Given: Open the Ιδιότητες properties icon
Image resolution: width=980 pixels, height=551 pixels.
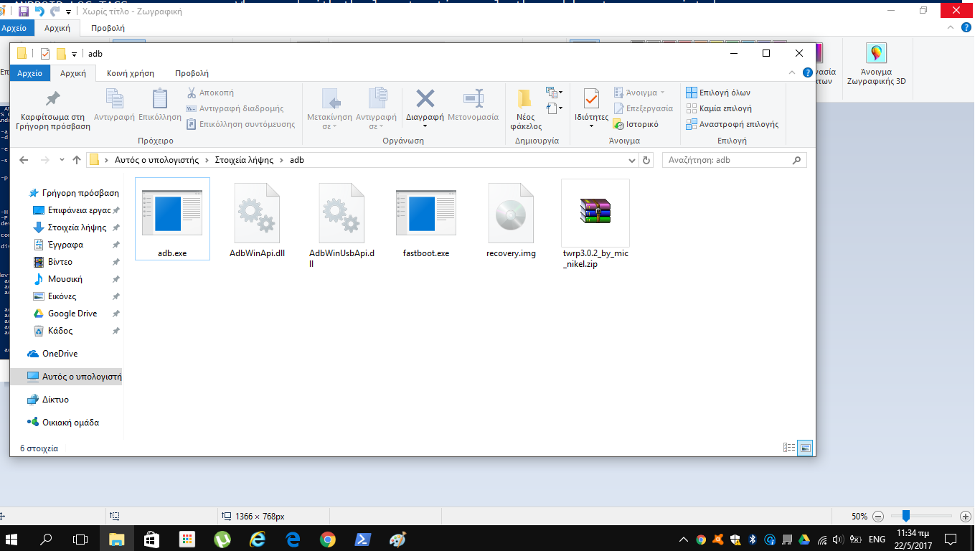Looking at the screenshot, I should tap(591, 100).
